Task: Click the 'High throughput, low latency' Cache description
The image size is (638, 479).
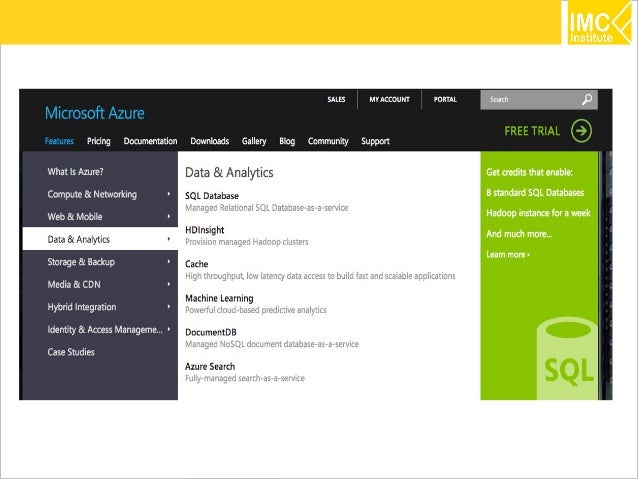Action: coord(320,276)
